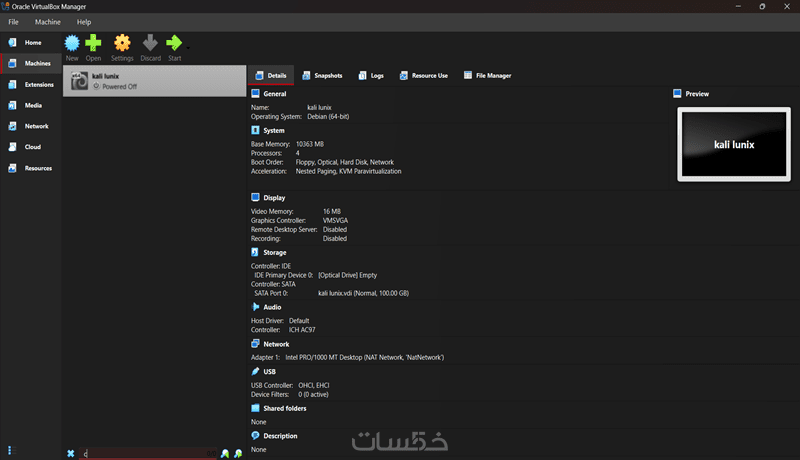Click the General section heading
Image resolution: width=800 pixels, height=460 pixels.
click(x=274, y=94)
